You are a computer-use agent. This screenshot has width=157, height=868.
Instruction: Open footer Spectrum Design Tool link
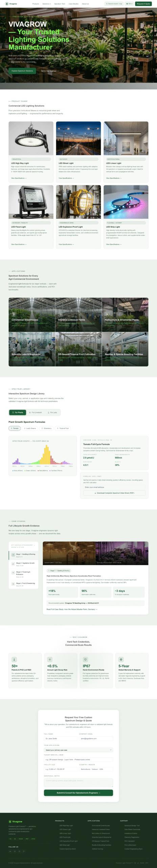point(132,826)
